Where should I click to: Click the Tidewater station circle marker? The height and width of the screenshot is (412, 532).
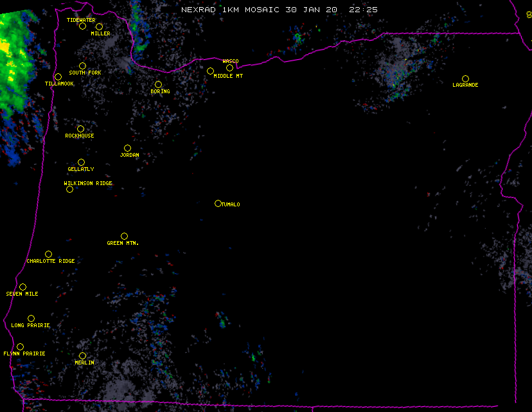(82, 26)
